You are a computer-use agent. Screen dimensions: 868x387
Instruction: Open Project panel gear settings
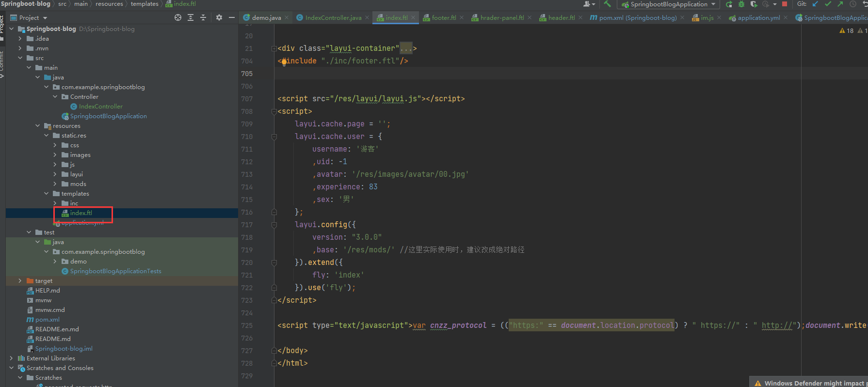[x=219, y=17]
